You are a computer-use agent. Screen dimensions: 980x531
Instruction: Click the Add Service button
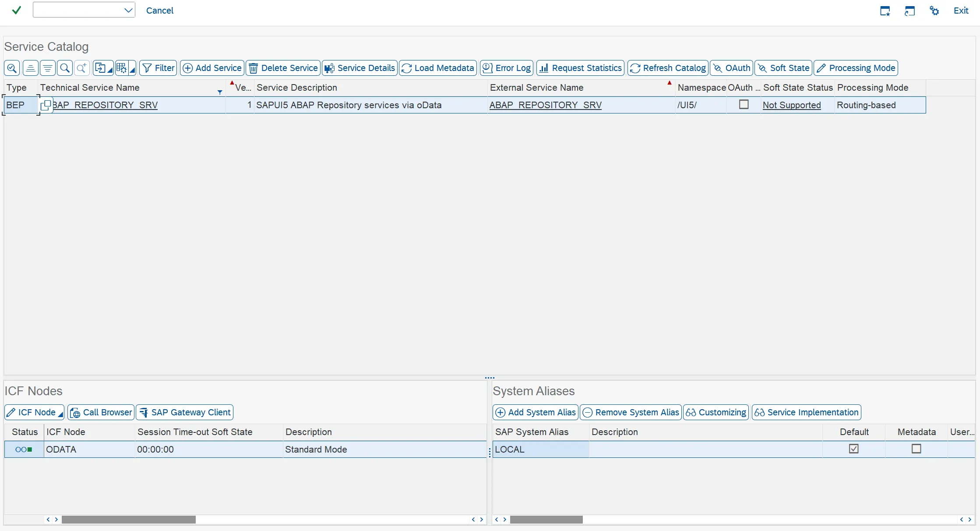[212, 68]
